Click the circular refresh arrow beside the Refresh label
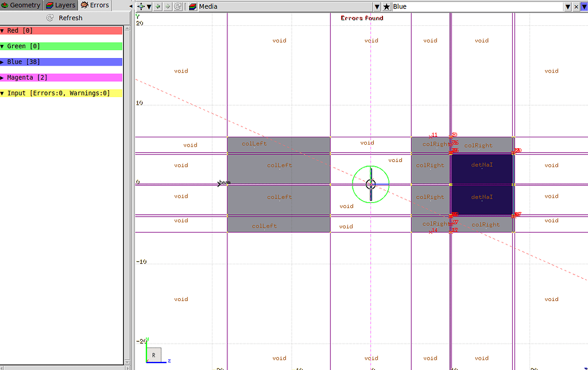 pyautogui.click(x=49, y=17)
